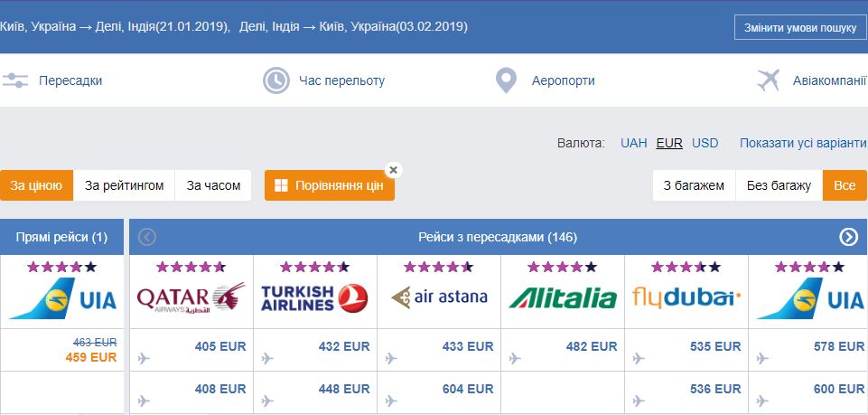Screen dimensions: 868x415
Task: Click the airplane icon for Авіакомпанії
Action: (x=769, y=80)
